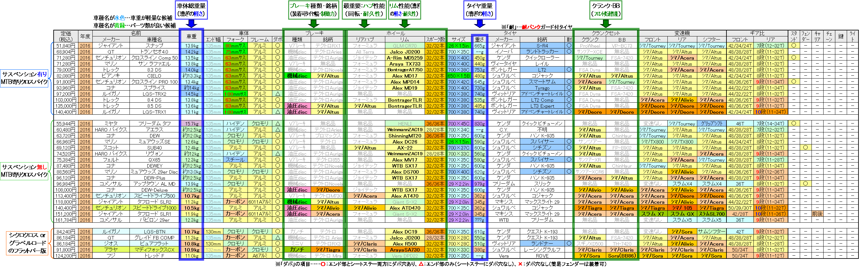
Task: Select the ArayaSA730 rim cell
Action: point(404,250)
